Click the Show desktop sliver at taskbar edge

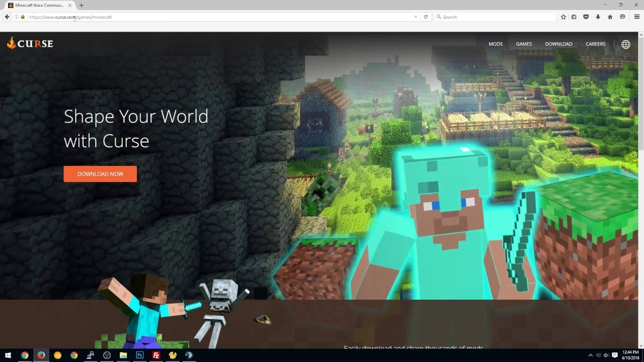(643, 355)
